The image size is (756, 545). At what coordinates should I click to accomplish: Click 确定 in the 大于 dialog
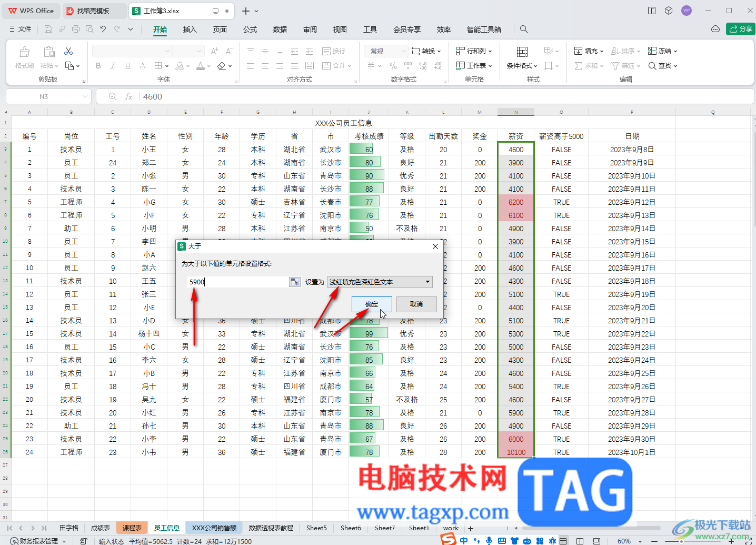pyautogui.click(x=372, y=304)
